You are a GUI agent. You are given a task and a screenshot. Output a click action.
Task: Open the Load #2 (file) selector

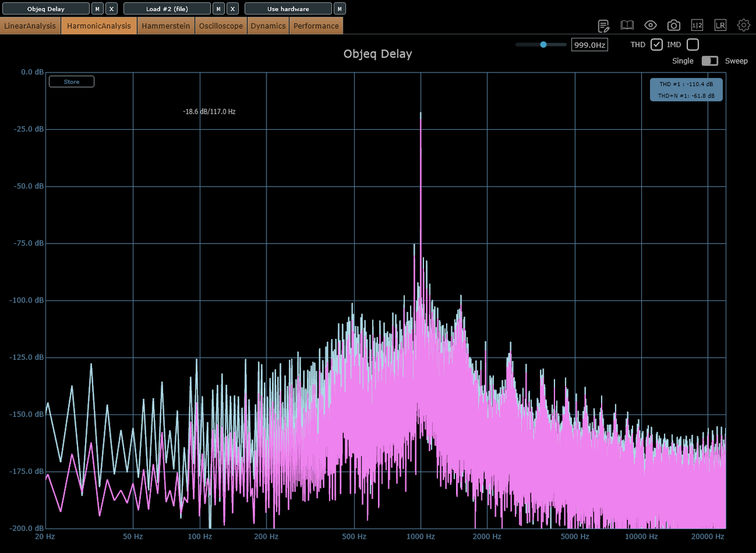click(167, 9)
